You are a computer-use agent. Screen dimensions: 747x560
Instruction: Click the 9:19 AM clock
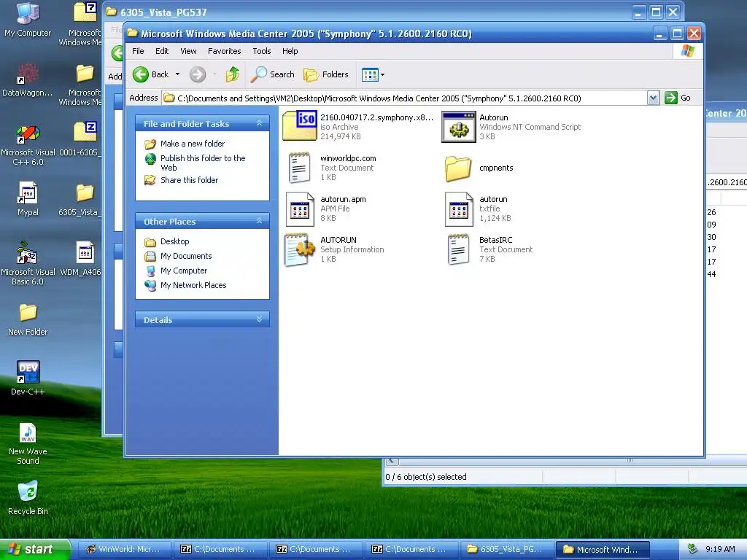click(720, 549)
